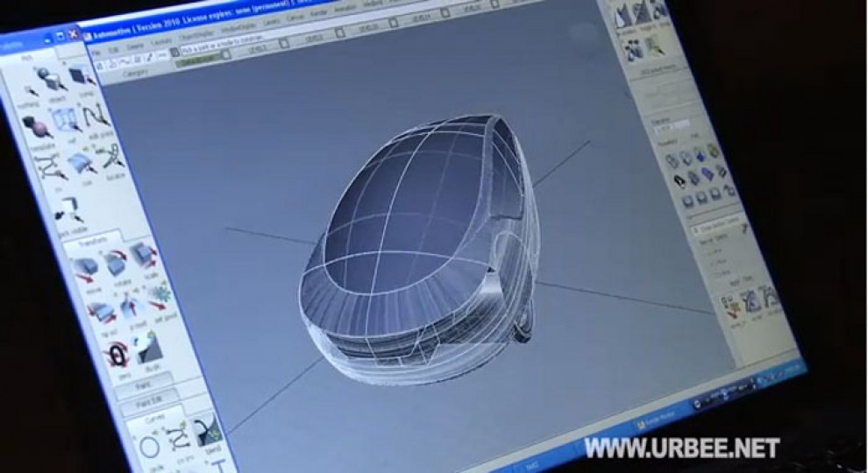Image resolution: width=868 pixels, height=473 pixels.
Task: Open the Curves palette tab
Action: tap(154, 420)
